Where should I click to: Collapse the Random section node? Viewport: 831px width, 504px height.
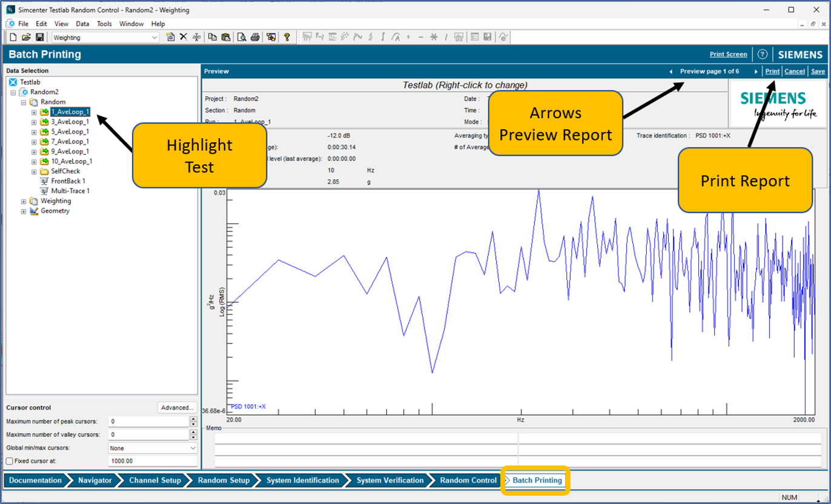point(24,102)
